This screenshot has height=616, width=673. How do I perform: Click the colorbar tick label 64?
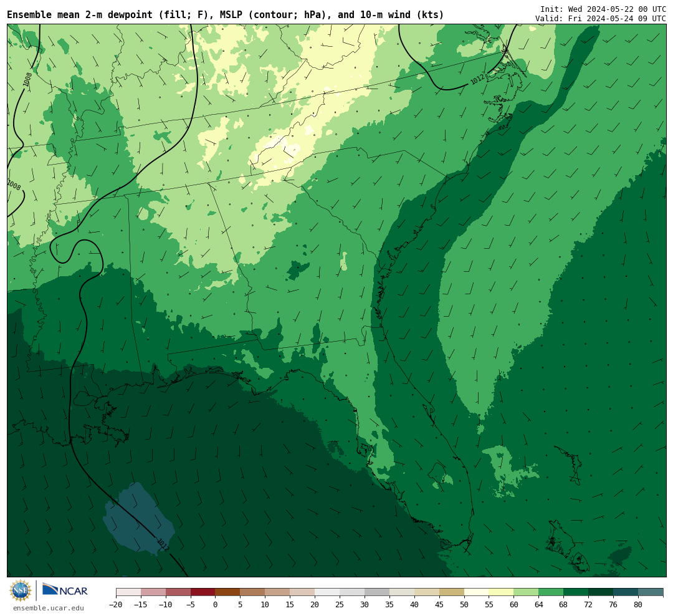(539, 605)
